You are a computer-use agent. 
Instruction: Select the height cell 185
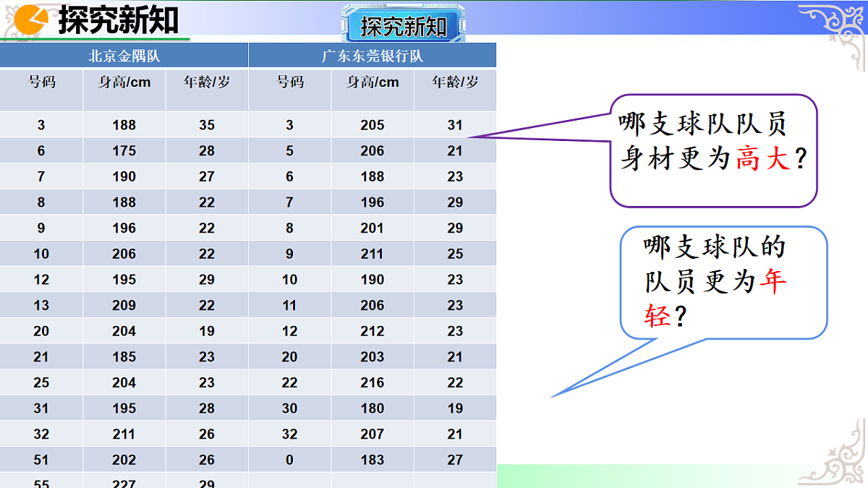[x=124, y=357]
